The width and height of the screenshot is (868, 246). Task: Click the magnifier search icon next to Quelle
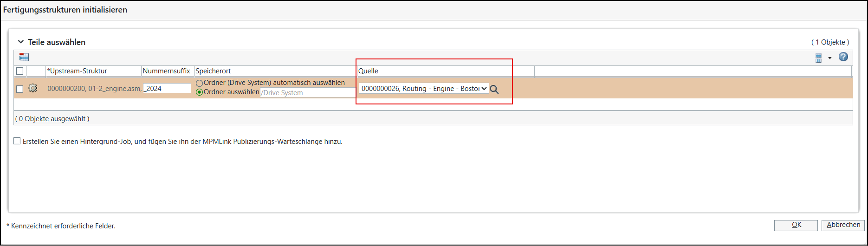[494, 90]
